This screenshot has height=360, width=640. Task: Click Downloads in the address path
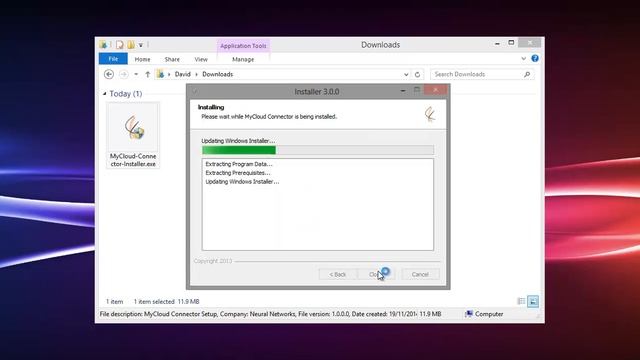click(x=218, y=74)
